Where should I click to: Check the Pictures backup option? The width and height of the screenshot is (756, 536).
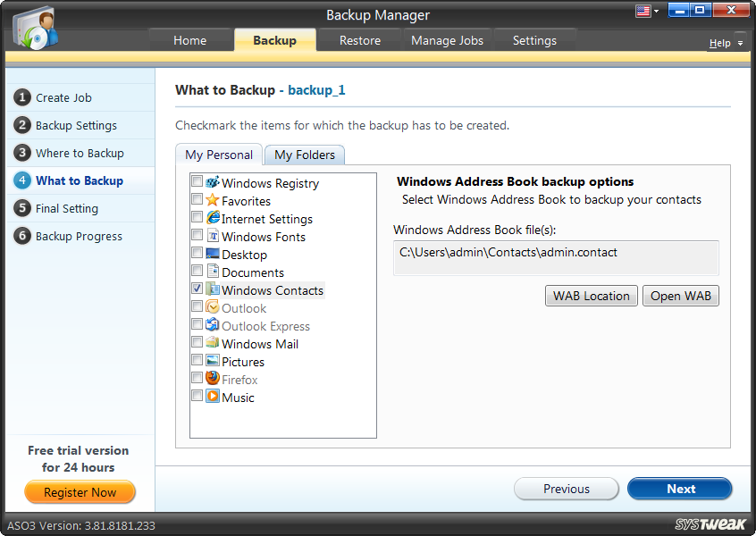pyautogui.click(x=197, y=361)
